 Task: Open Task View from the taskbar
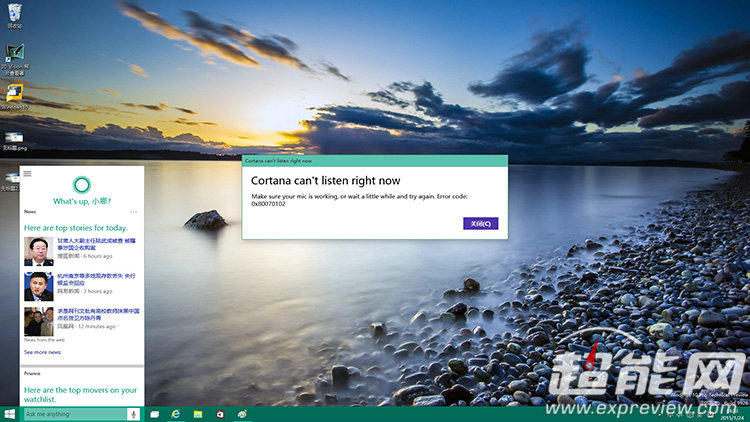[155, 414]
